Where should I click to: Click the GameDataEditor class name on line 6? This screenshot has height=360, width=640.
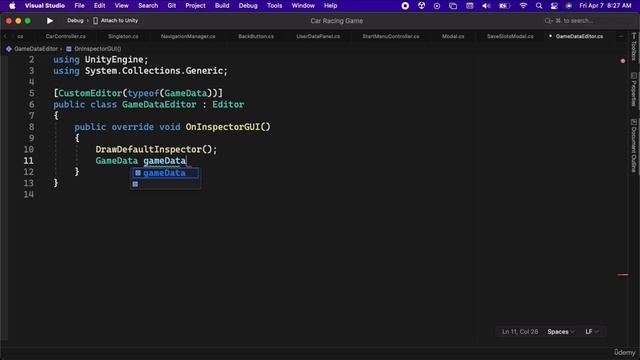[x=159, y=104]
